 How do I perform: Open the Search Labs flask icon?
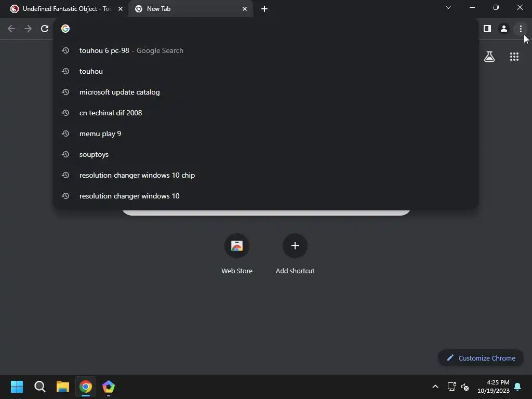coord(489,57)
